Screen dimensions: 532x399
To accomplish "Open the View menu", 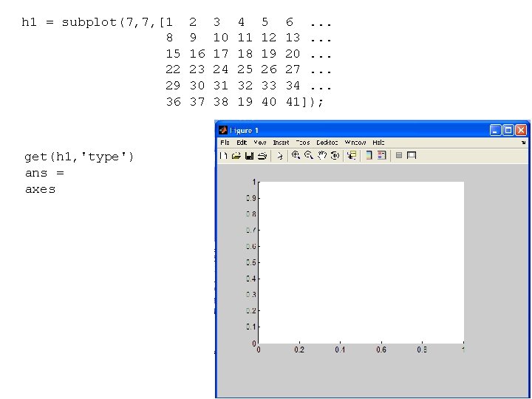I will tap(260, 143).
